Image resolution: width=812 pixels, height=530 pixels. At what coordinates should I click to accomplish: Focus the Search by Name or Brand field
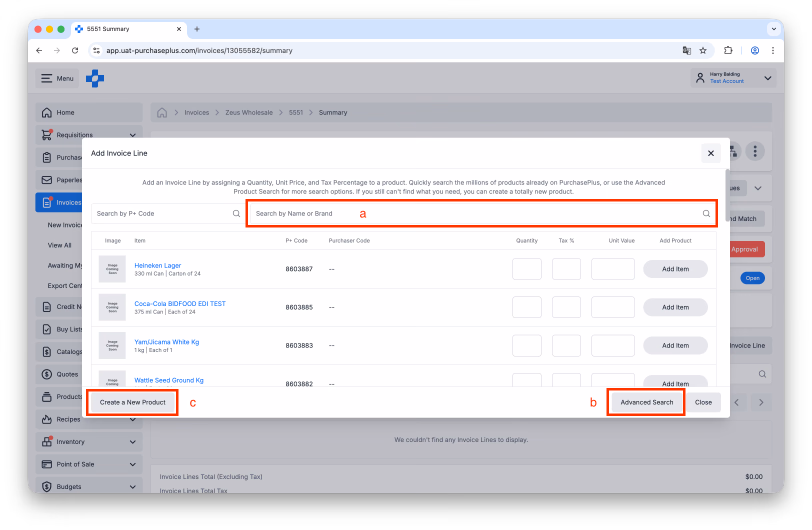(x=483, y=213)
